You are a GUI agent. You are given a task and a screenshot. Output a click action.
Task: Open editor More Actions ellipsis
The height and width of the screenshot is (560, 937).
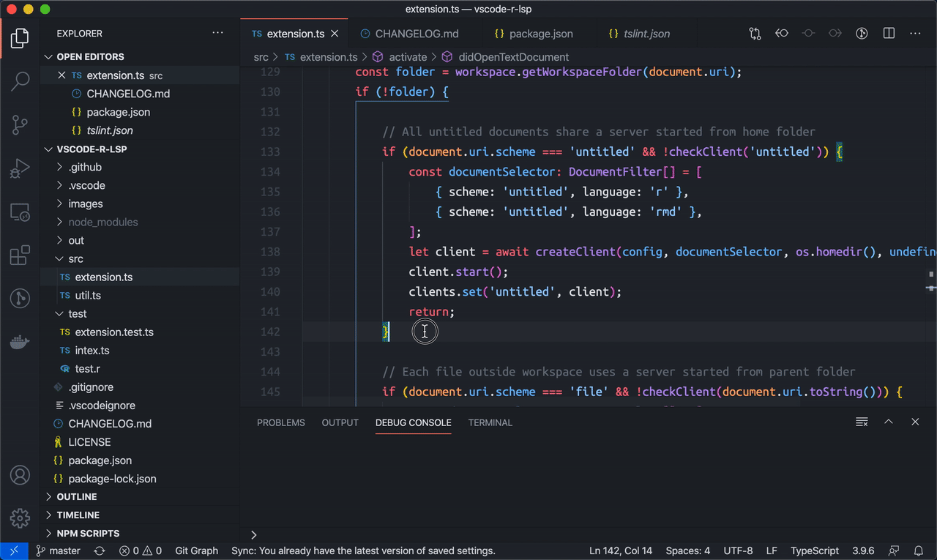(x=915, y=34)
